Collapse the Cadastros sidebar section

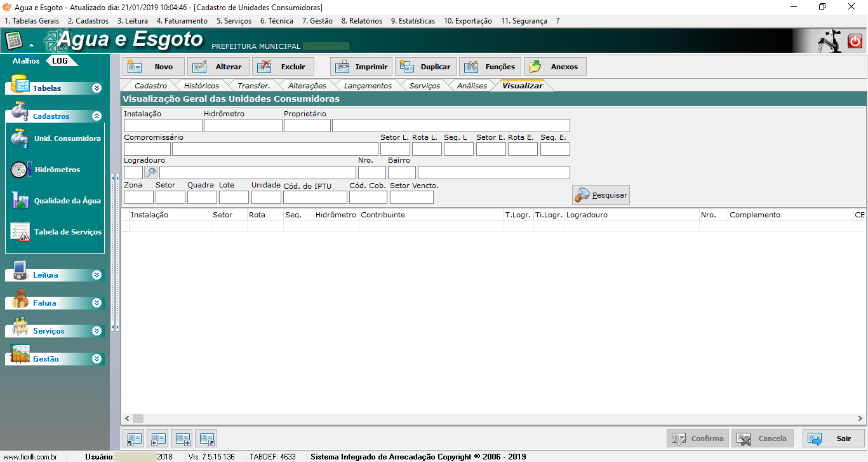click(97, 116)
